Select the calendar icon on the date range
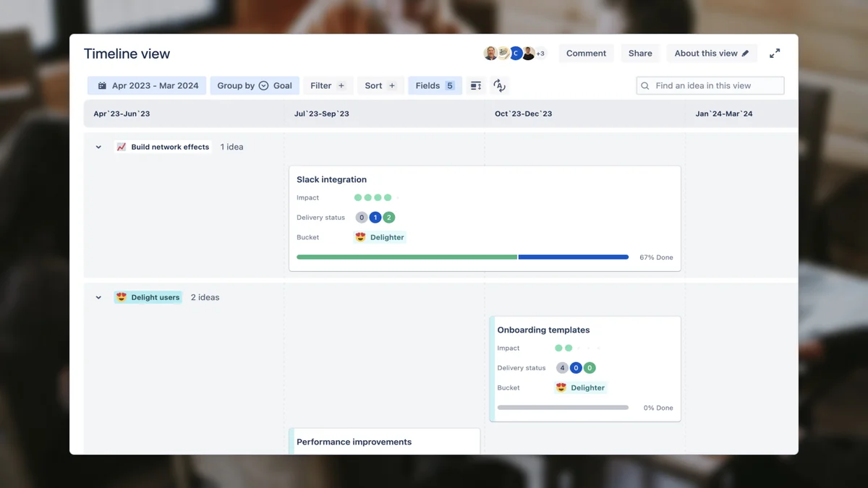The height and width of the screenshot is (488, 868). (x=102, y=85)
